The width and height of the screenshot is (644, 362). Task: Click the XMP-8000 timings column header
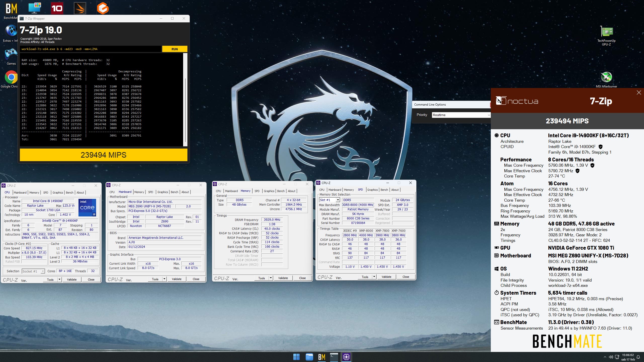pos(366,231)
